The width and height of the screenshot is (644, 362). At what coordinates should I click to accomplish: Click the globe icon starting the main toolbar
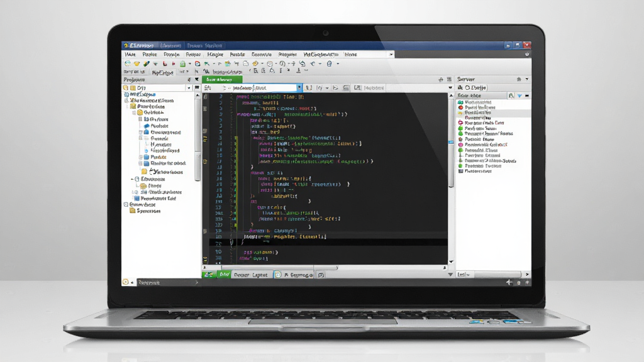pos(128,63)
